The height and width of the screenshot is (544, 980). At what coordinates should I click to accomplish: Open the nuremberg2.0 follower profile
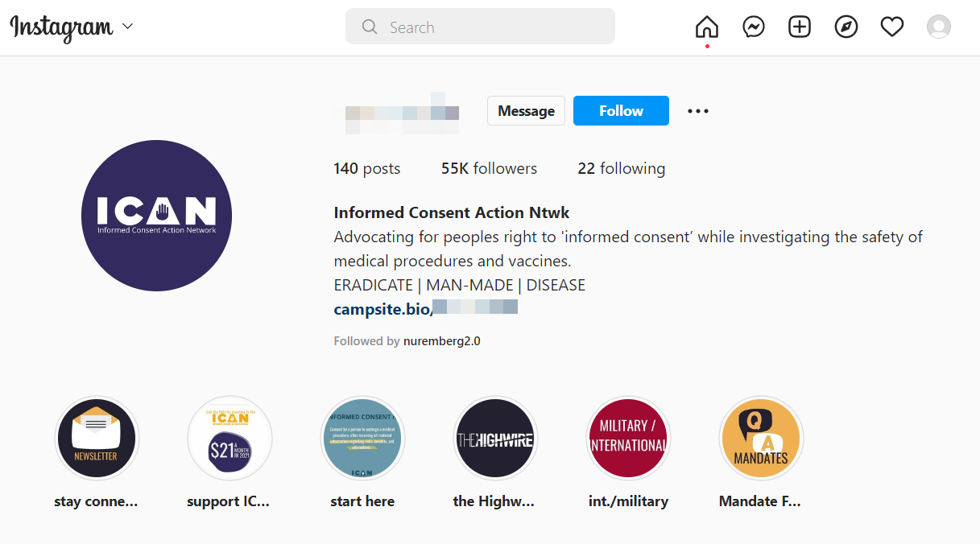point(441,341)
